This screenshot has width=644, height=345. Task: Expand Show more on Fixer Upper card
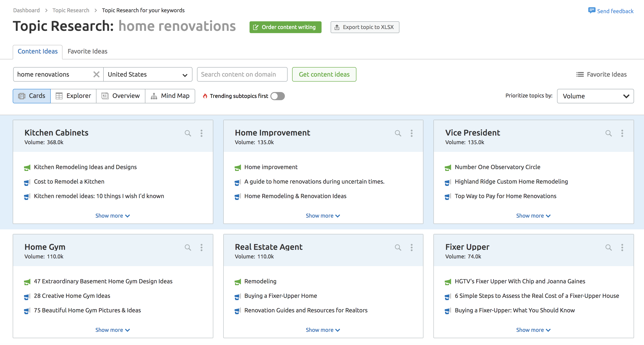click(x=533, y=330)
